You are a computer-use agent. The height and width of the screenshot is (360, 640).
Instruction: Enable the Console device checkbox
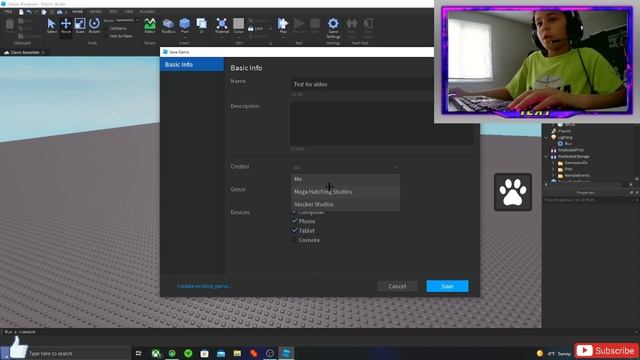(x=294, y=240)
